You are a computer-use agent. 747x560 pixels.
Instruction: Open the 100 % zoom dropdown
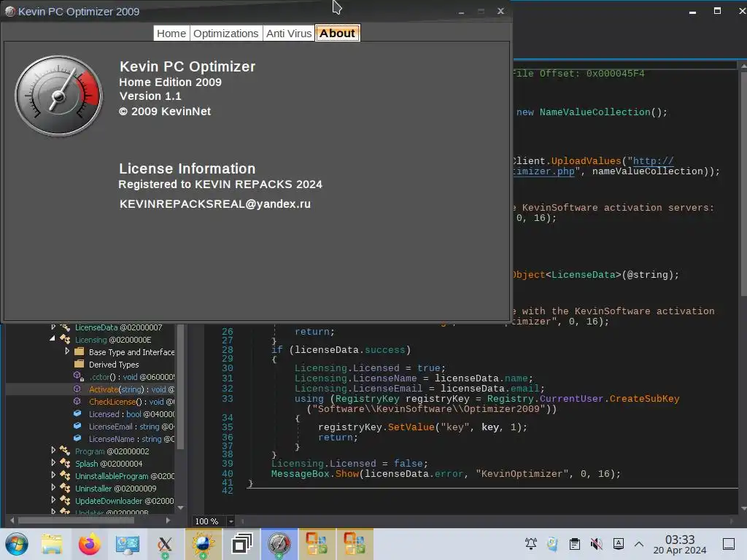[231, 521]
